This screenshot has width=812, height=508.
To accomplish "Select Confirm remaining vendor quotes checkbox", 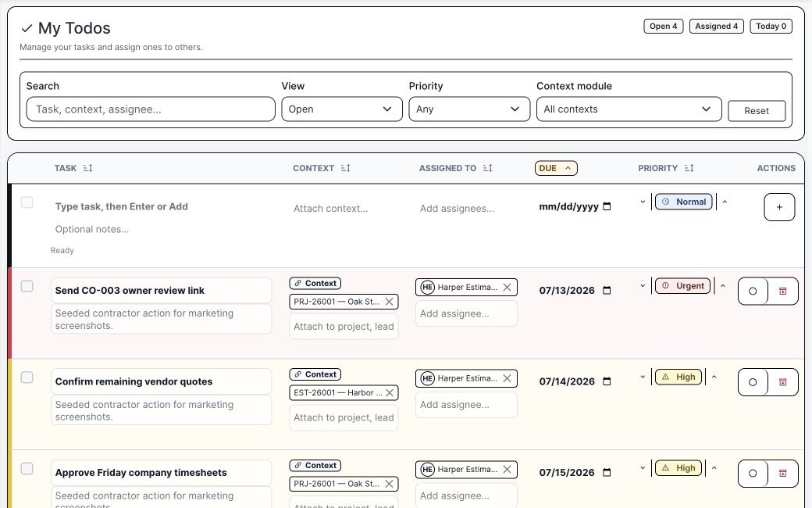I will (x=27, y=377).
